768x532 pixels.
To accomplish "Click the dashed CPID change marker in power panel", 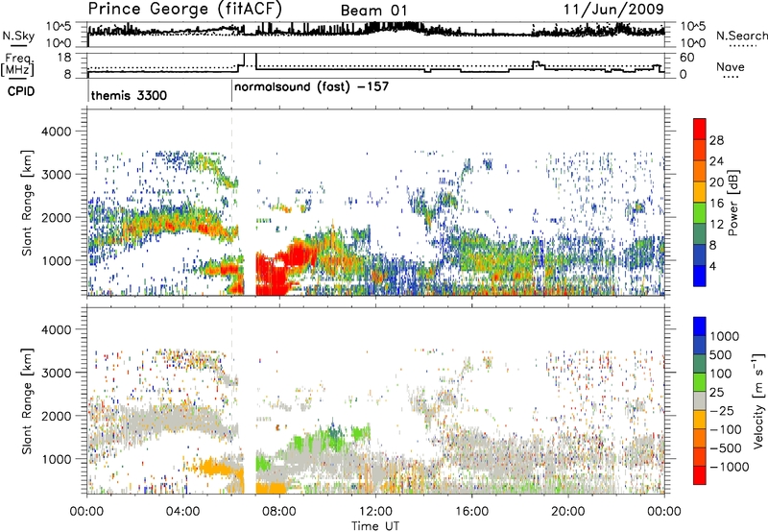I will (x=231, y=203).
